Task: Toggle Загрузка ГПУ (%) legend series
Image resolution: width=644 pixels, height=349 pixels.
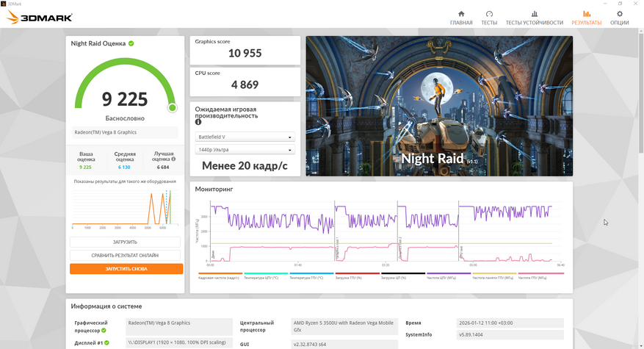Action: point(357,276)
